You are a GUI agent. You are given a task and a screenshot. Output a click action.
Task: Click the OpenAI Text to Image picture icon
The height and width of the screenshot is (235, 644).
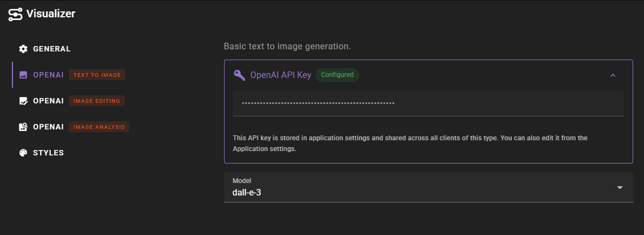[23, 75]
